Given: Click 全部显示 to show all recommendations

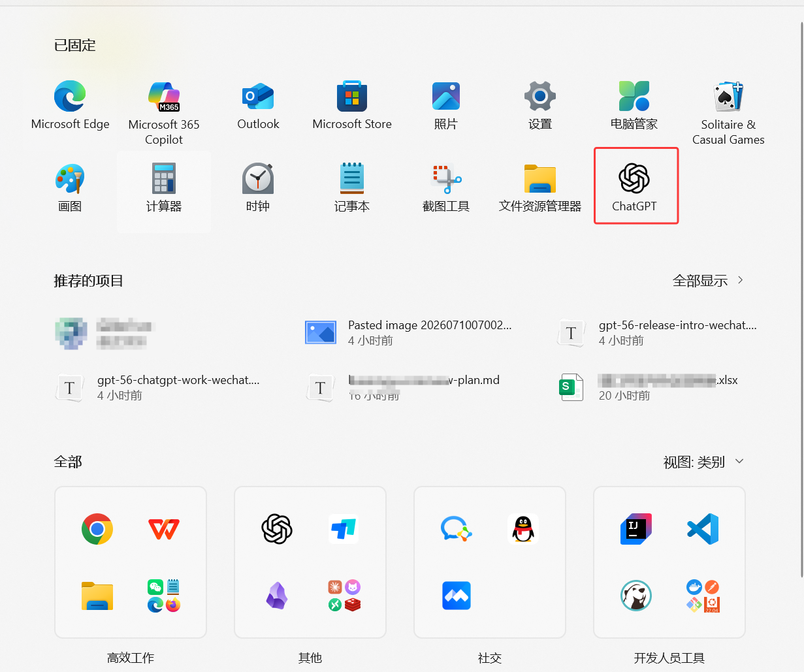Looking at the screenshot, I should point(708,281).
